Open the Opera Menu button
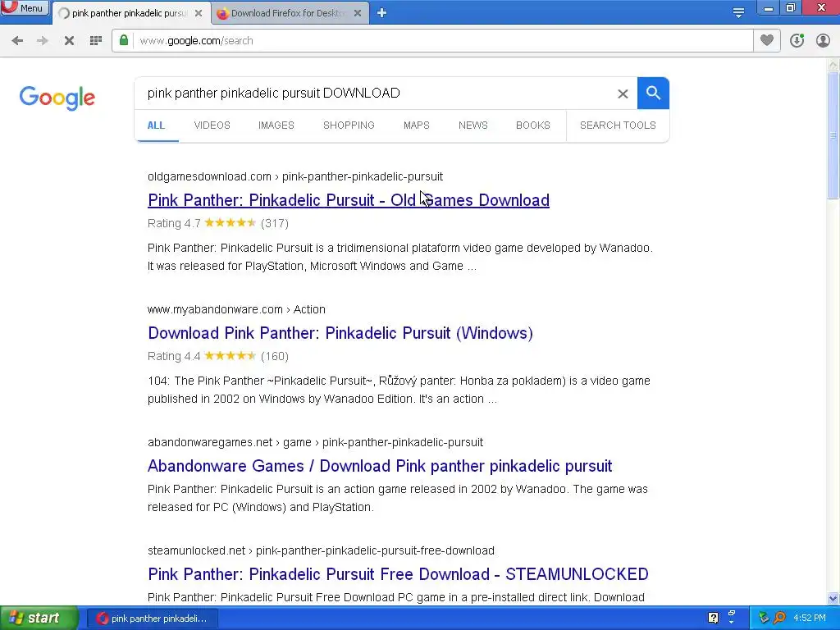840x630 pixels. pos(24,8)
